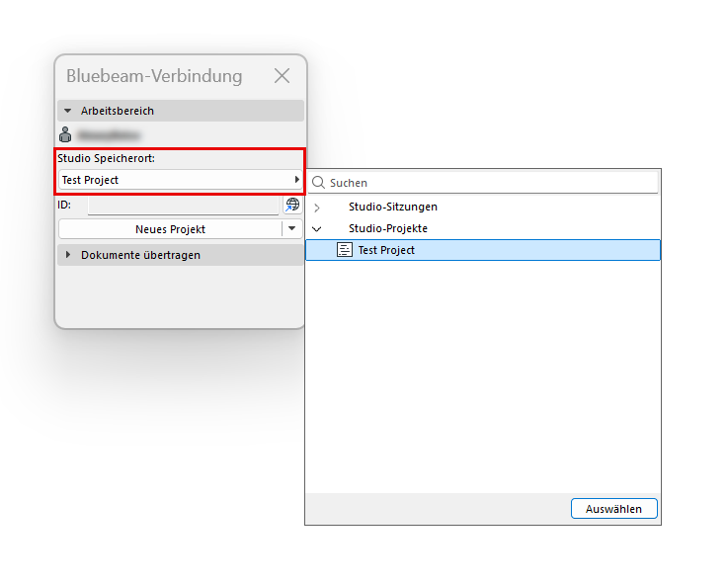This screenshot has width=728, height=585.
Task: Click the ID input field
Action: (x=183, y=205)
